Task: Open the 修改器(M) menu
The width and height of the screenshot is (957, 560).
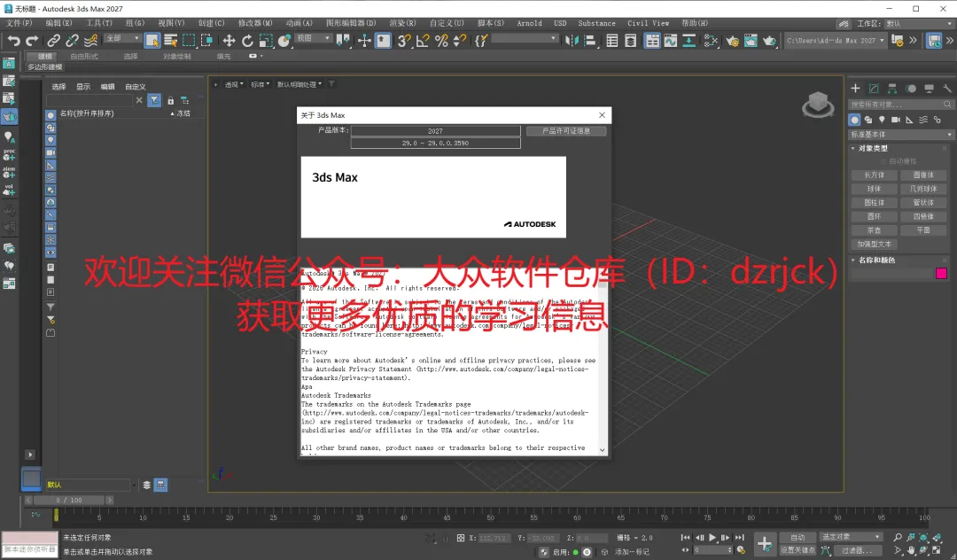Action: point(255,23)
